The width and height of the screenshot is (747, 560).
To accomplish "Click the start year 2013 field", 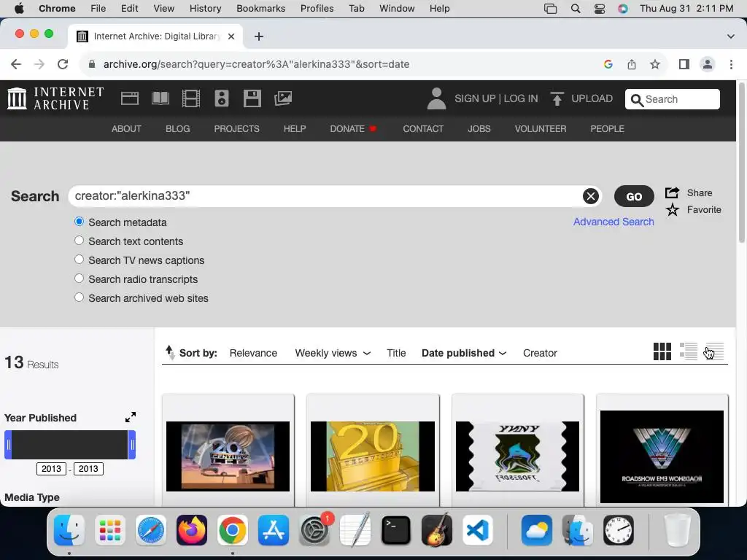I will point(52,469).
